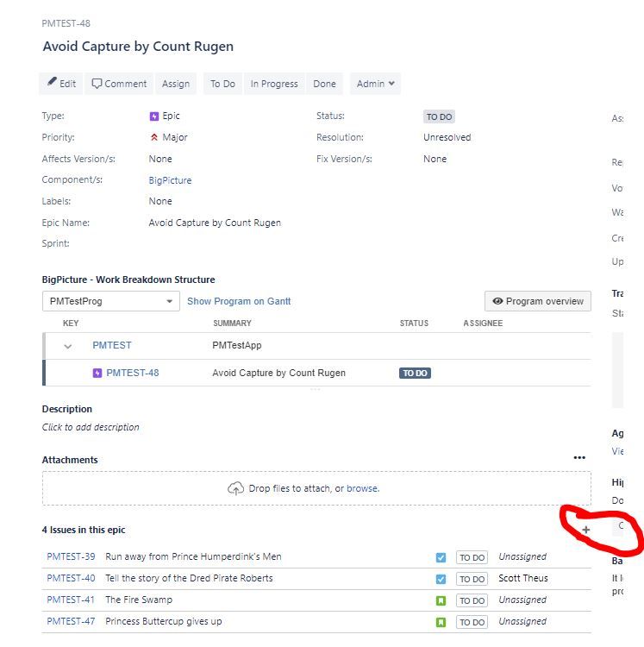Screen dimensions: 644x647
Task: Click the KEY column header
Action: pos(71,323)
